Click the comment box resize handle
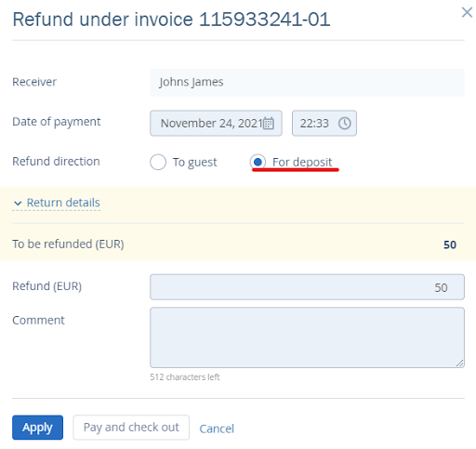Screen dimensions: 476x449 (x=460, y=363)
